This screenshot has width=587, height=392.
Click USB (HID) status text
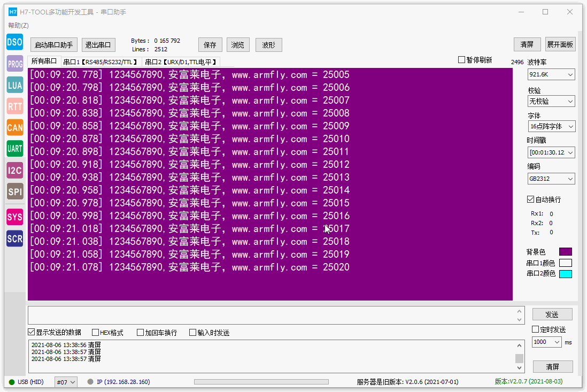30,382
